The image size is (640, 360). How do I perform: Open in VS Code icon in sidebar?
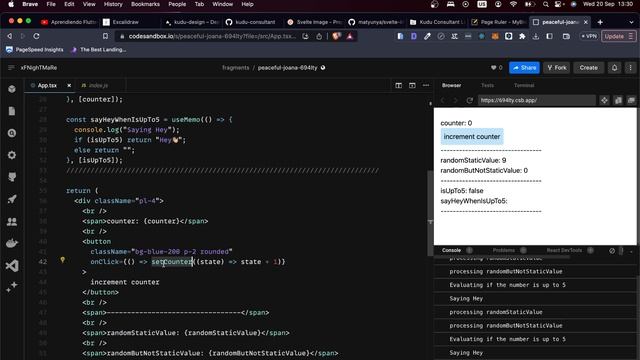click(12, 266)
